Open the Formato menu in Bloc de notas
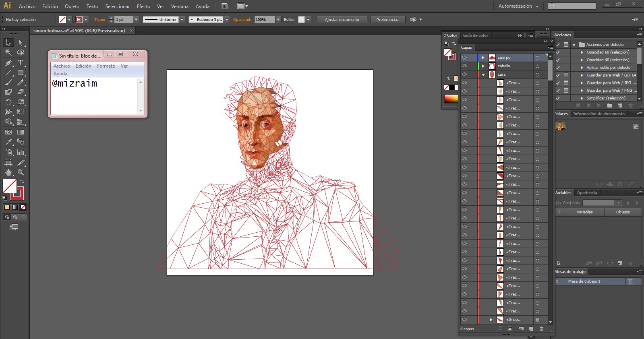Screen dimensions: 644x339 [x=106, y=66]
